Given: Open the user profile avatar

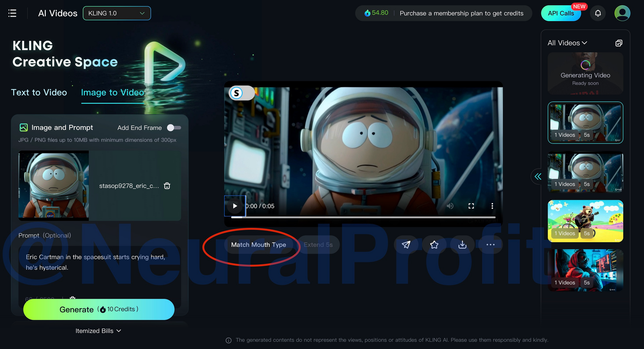Looking at the screenshot, I should click(x=622, y=13).
